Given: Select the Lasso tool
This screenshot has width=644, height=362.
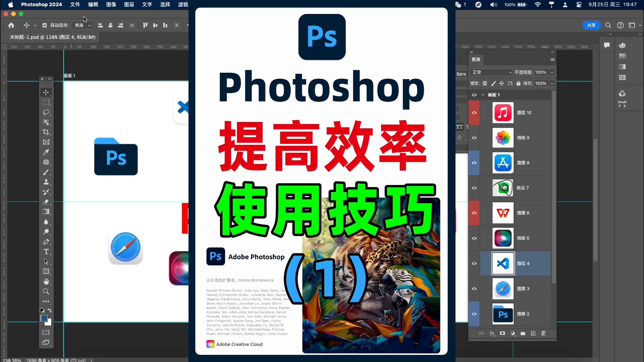Looking at the screenshot, I should click(46, 112).
